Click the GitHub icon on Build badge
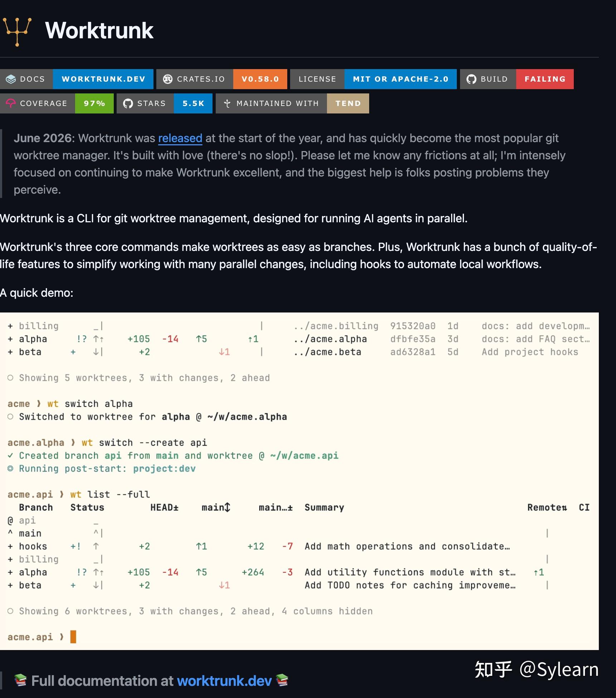 (471, 79)
